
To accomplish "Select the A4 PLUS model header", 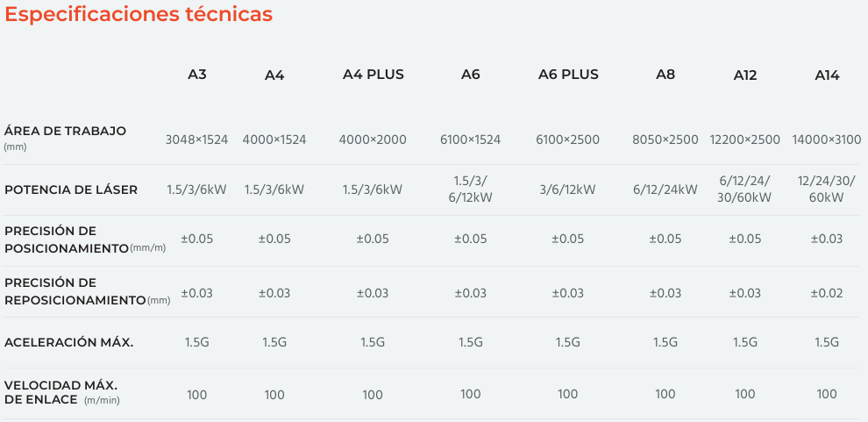I will 374,75.
